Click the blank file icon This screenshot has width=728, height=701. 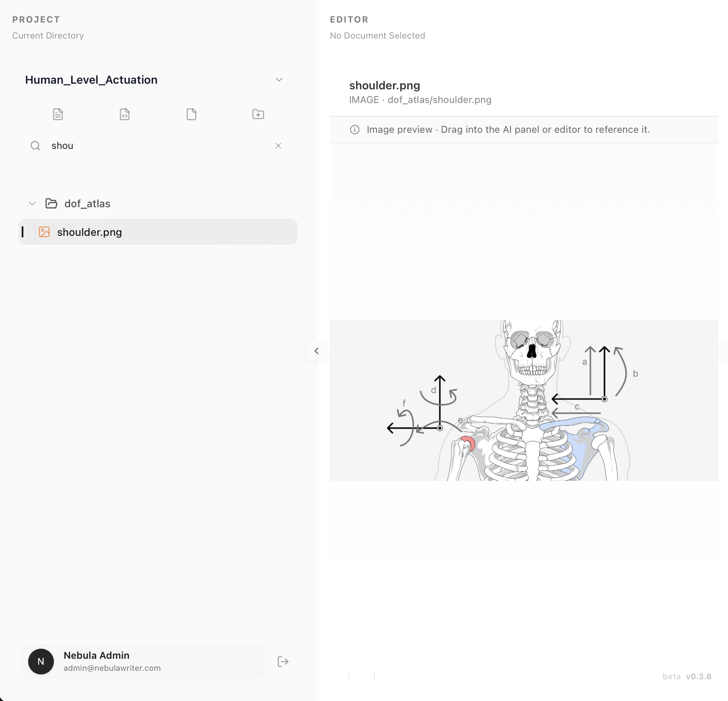point(191,114)
